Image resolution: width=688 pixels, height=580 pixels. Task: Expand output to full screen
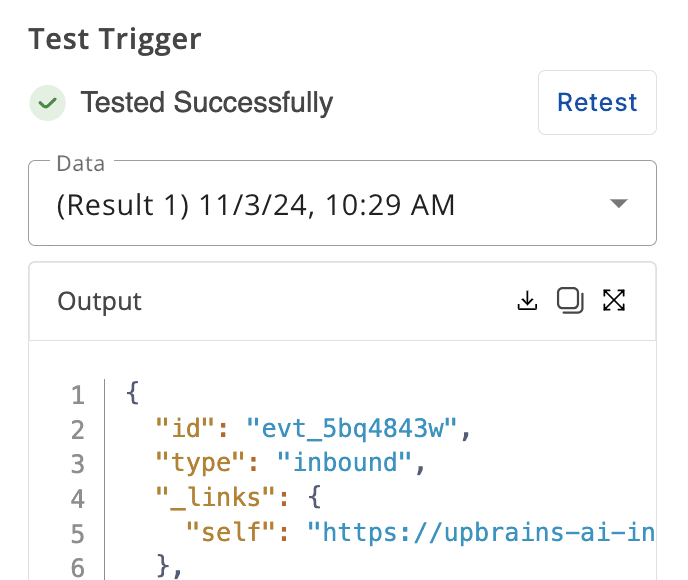click(614, 300)
